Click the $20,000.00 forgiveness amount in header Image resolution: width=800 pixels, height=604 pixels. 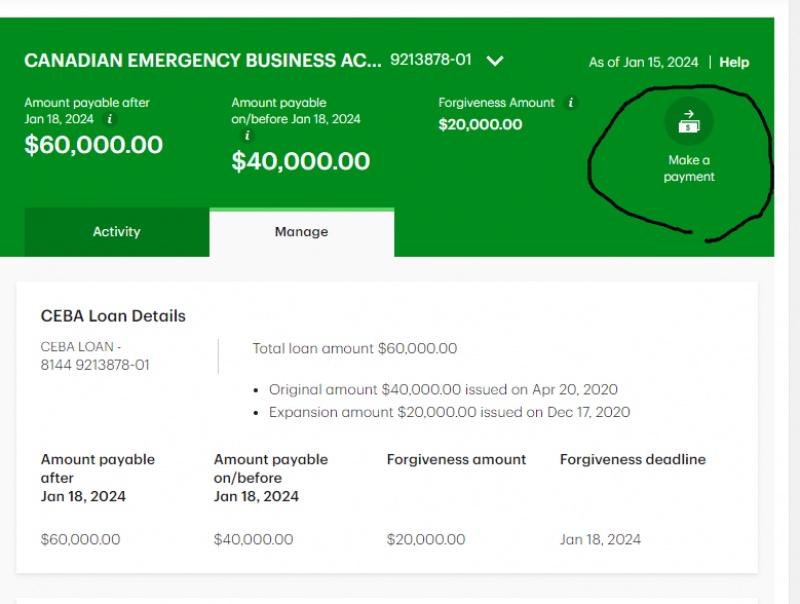point(480,125)
